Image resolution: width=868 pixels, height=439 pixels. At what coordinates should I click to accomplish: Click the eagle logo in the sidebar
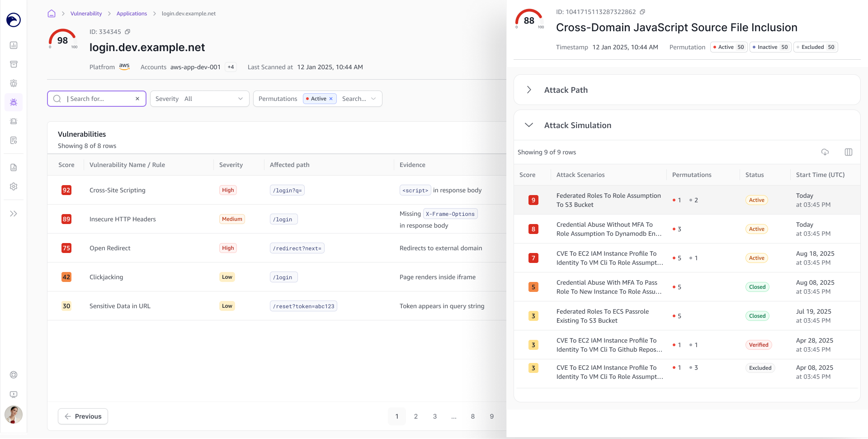(14, 20)
